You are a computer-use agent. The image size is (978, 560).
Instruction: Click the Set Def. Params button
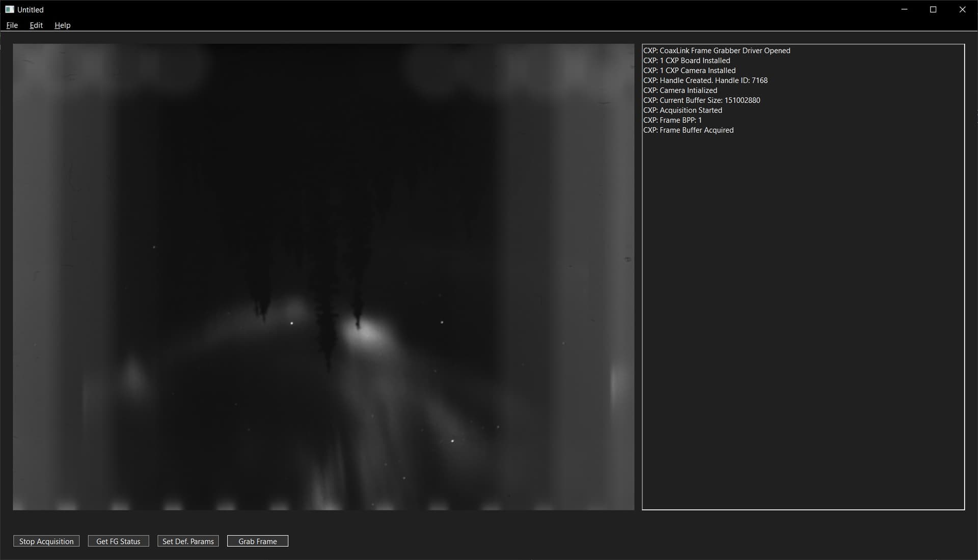(188, 541)
